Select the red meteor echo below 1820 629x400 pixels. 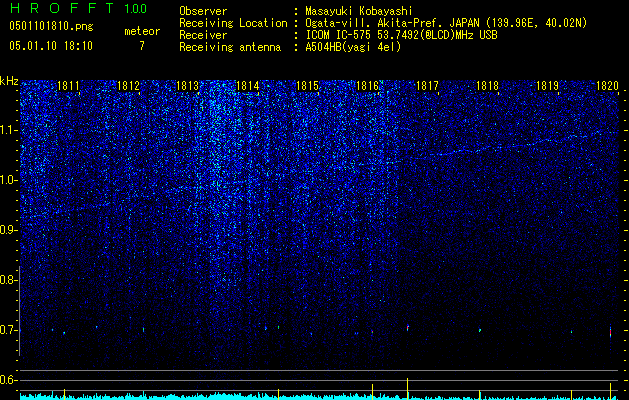coord(611,332)
